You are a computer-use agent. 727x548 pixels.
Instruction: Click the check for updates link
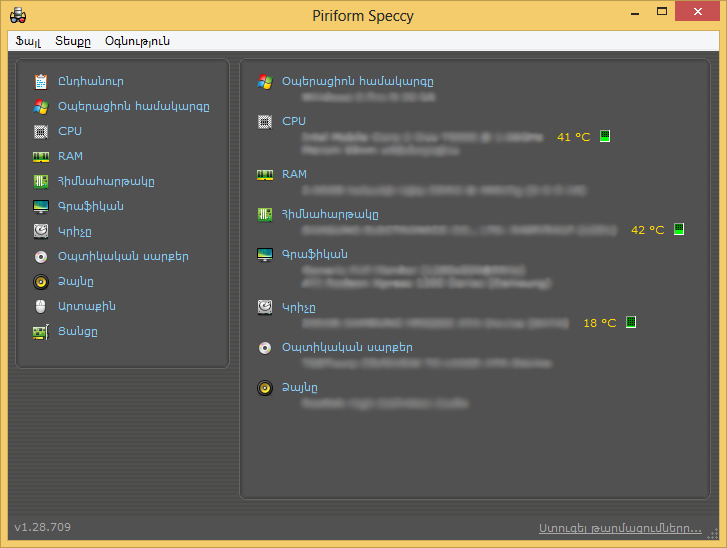(x=620, y=528)
